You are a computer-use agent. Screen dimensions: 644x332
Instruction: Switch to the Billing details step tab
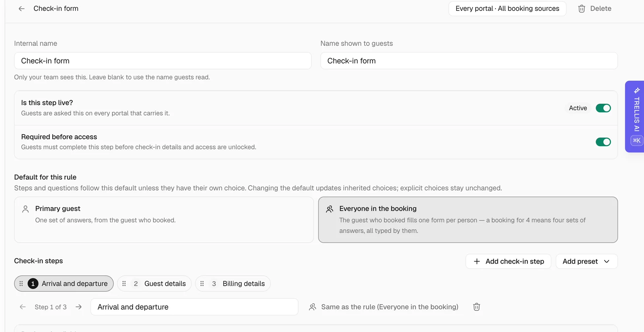(233, 284)
